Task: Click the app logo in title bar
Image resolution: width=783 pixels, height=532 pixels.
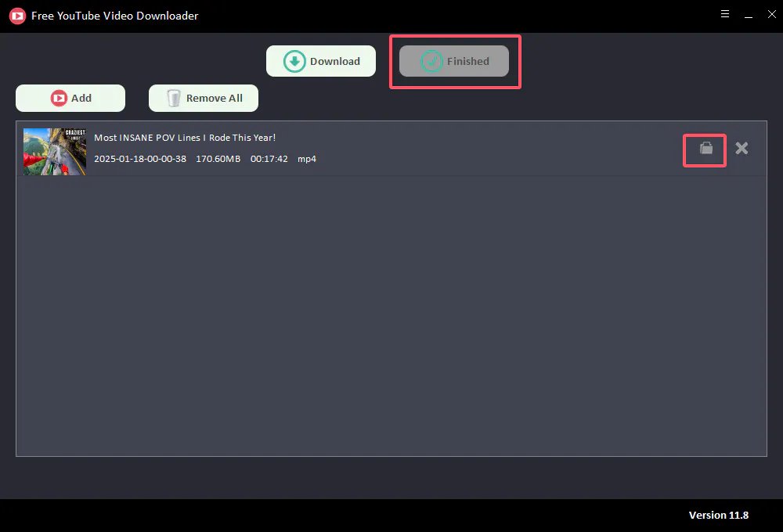Action: click(17, 16)
